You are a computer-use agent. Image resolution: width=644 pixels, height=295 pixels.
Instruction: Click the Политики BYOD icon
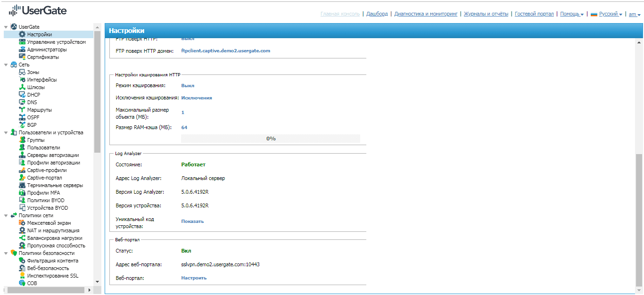pos(22,200)
